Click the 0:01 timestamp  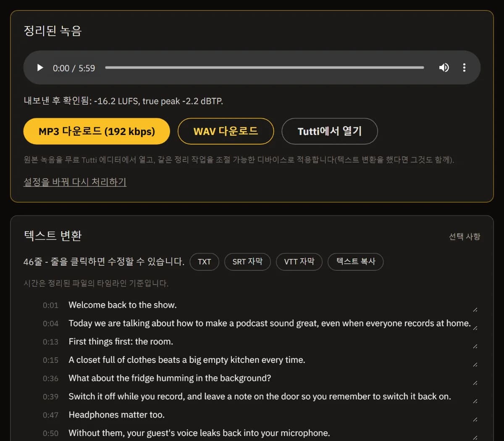pos(50,305)
